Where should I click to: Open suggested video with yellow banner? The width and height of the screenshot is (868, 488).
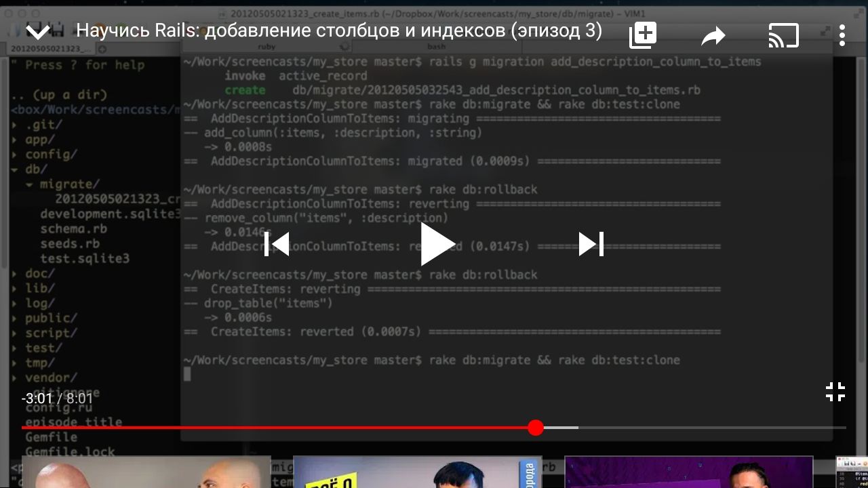point(417,472)
